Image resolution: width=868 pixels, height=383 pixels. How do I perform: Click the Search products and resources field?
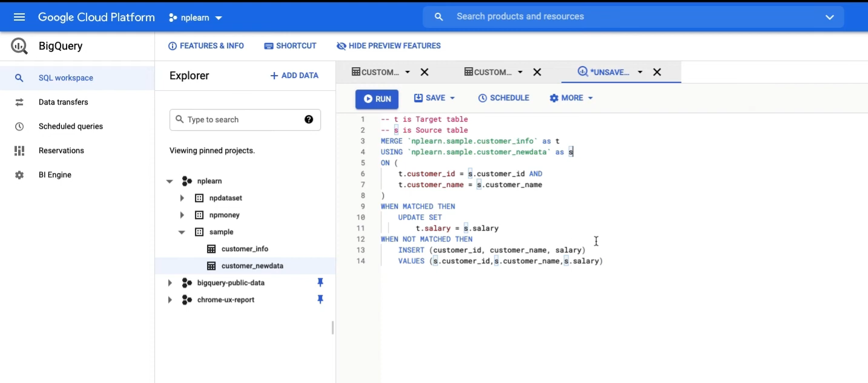click(x=633, y=17)
